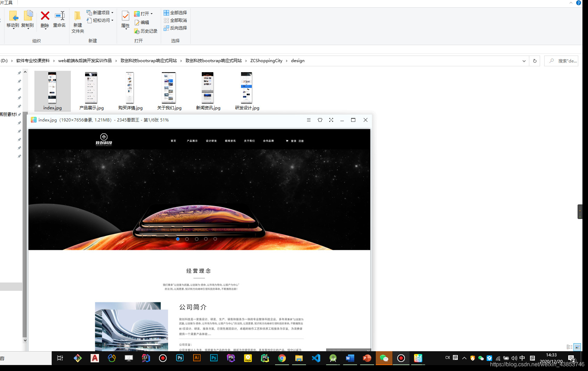Click 全部取消 to deselect all
The width and height of the screenshot is (588, 371).
(175, 20)
